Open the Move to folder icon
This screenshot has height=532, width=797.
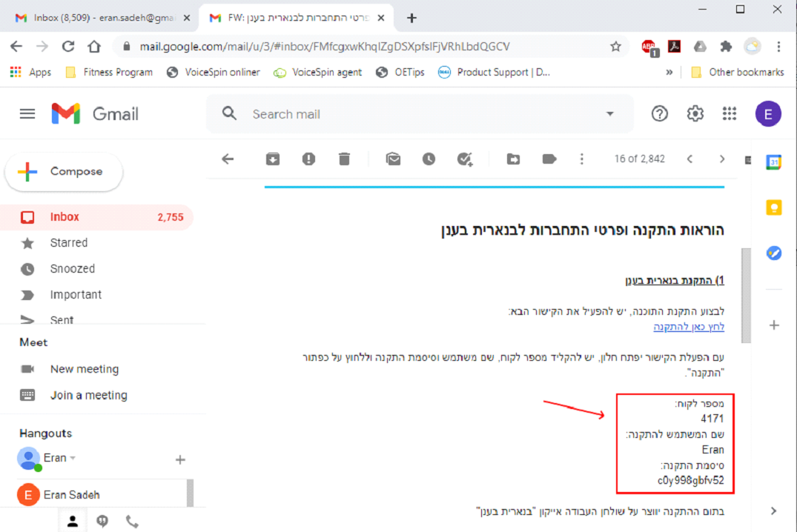(x=513, y=159)
